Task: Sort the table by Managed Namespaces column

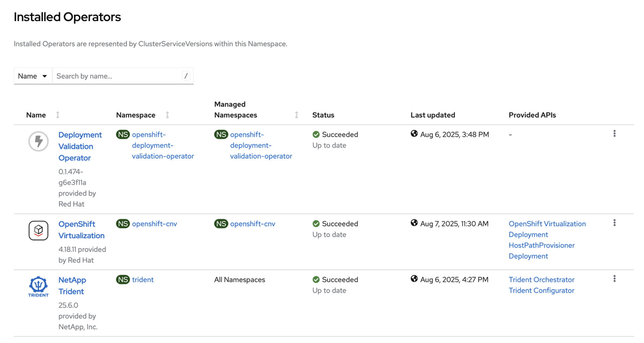Action: (296, 115)
